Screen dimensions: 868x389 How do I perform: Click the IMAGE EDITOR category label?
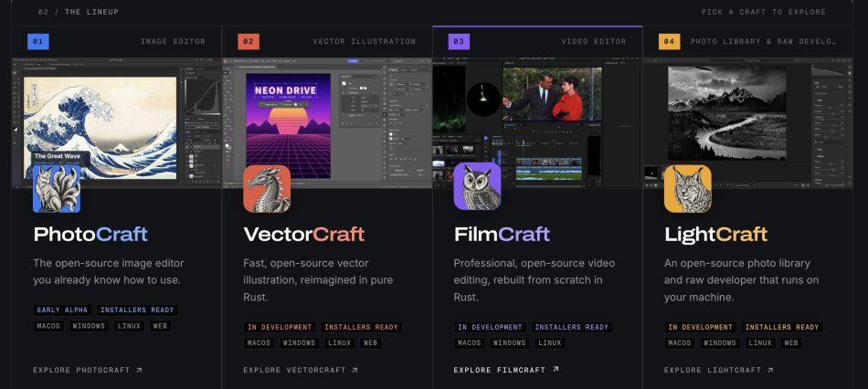(x=173, y=41)
